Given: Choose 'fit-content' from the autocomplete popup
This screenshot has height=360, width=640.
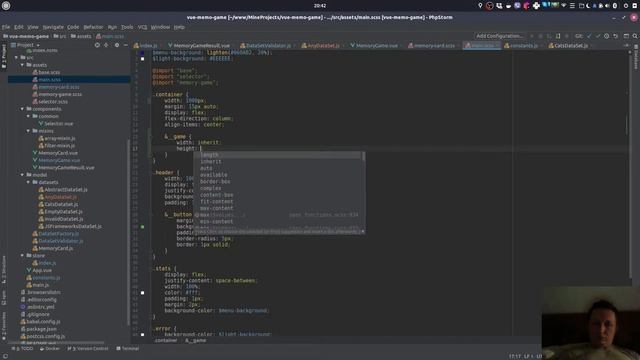Looking at the screenshot, I should (278, 202).
